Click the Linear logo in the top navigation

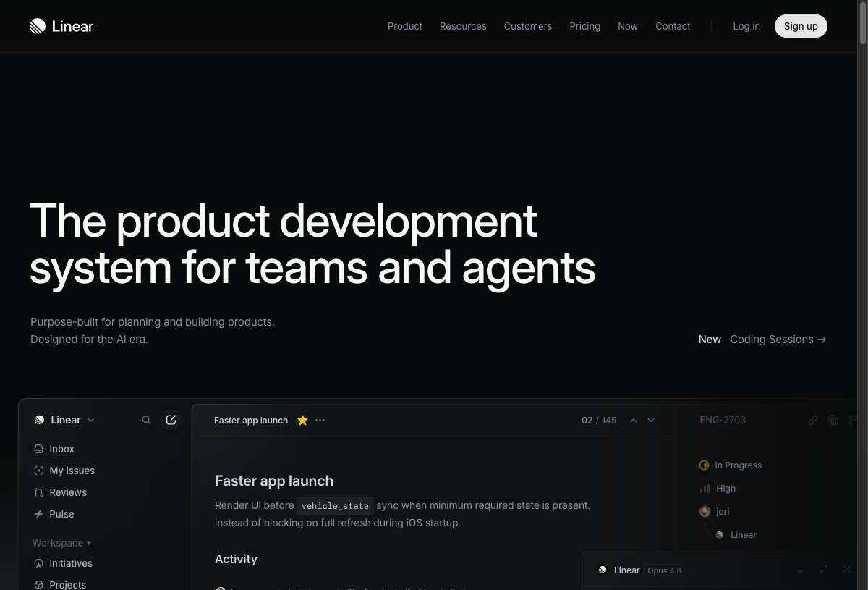point(61,26)
